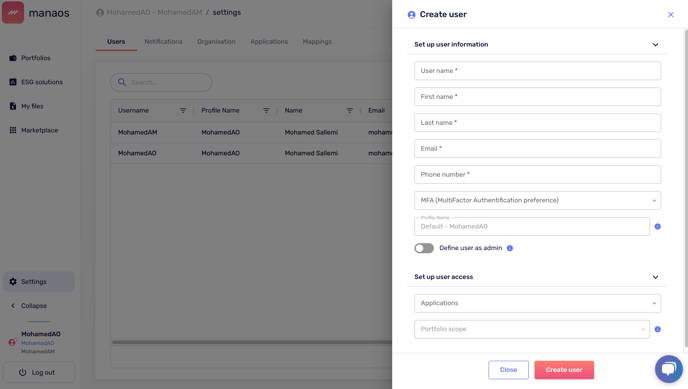688x389 pixels.
Task: Click info icon beside Define user as admin
Action: [x=510, y=248]
